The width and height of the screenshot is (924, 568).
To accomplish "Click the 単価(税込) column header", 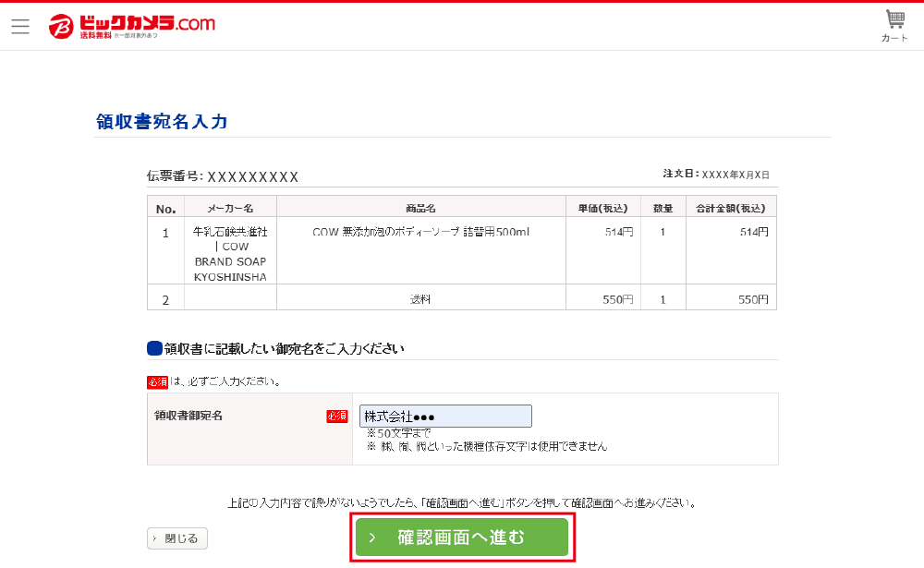I will coord(602,208).
